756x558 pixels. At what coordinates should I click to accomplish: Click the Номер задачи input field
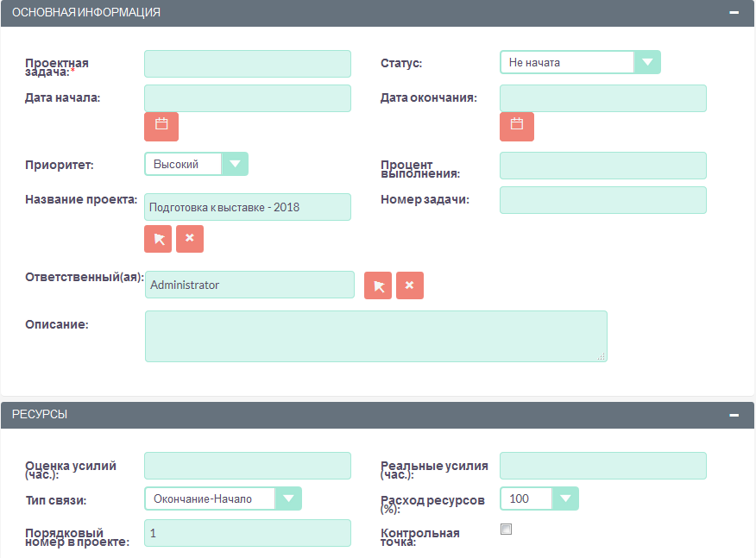pyautogui.click(x=602, y=200)
